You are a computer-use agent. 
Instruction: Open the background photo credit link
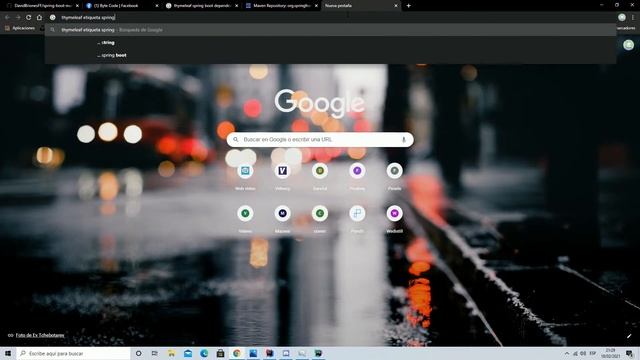(x=40, y=335)
